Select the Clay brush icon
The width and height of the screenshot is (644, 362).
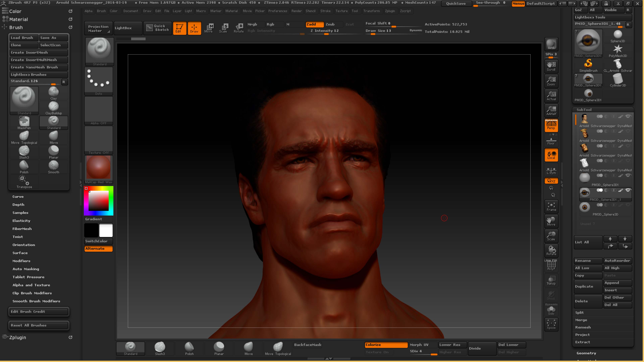pyautogui.click(x=53, y=93)
